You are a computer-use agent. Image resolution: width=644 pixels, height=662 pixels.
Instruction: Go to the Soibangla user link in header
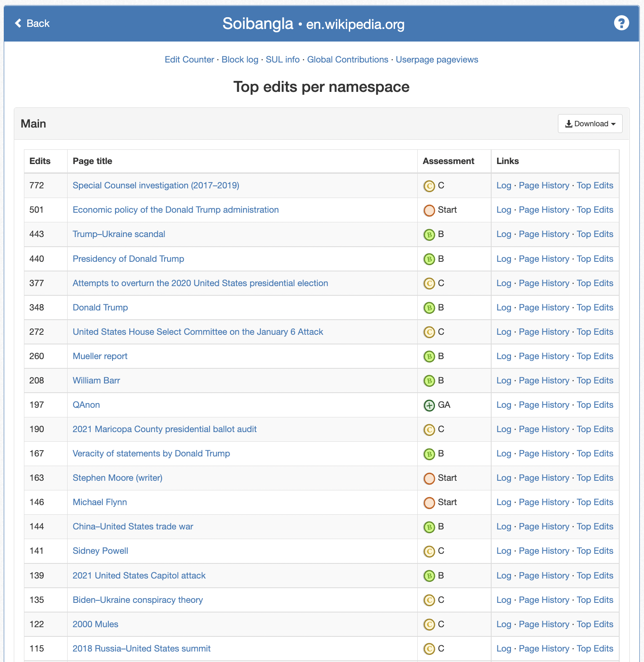[258, 23]
